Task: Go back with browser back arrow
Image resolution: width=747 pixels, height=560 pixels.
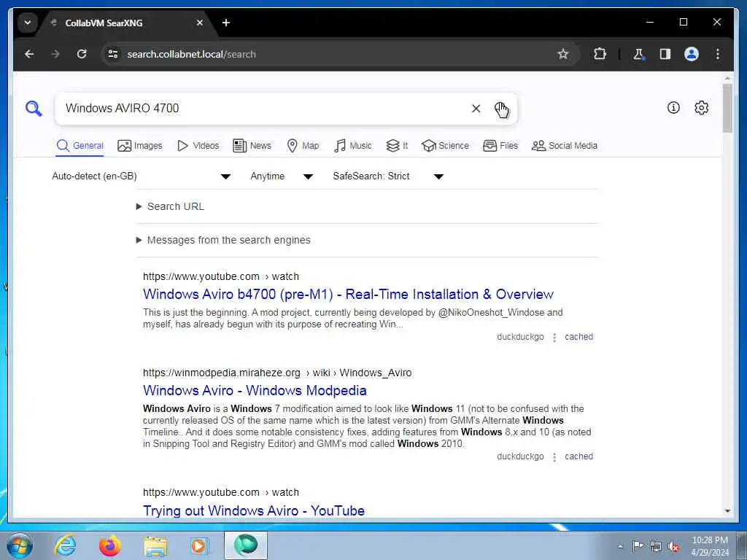Action: (29, 54)
